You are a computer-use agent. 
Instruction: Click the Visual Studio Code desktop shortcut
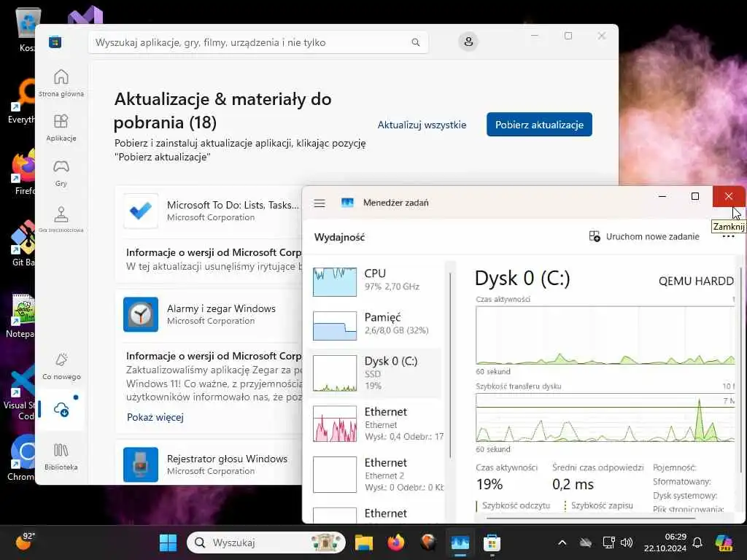point(19,393)
